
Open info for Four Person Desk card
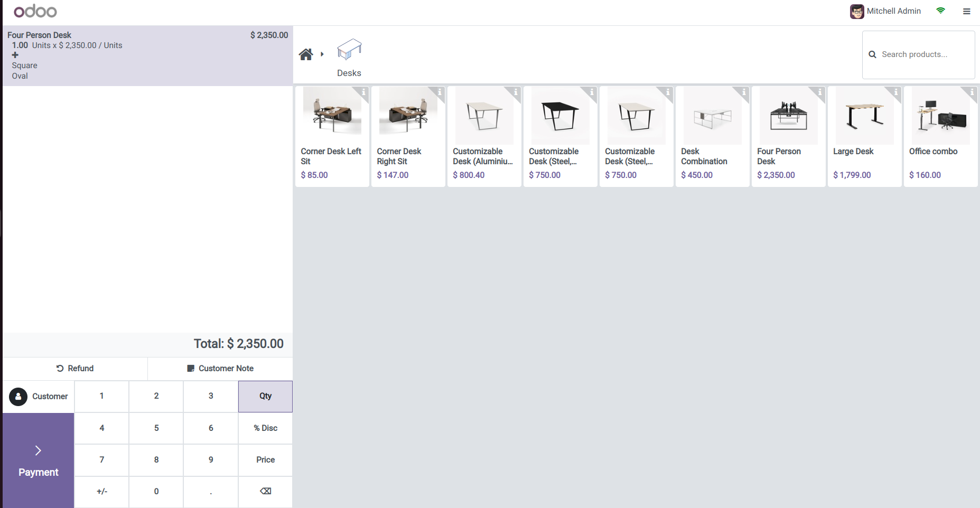pos(820,92)
